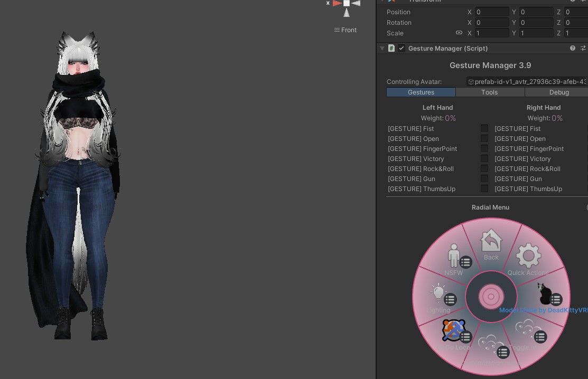Toggle the Gun gesture checkbox

click(484, 178)
